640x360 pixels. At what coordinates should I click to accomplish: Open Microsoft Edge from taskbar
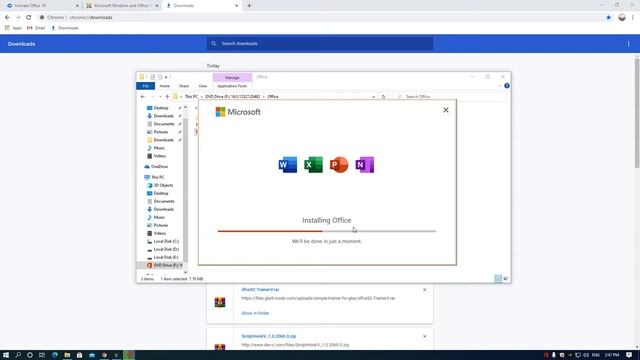click(55, 355)
